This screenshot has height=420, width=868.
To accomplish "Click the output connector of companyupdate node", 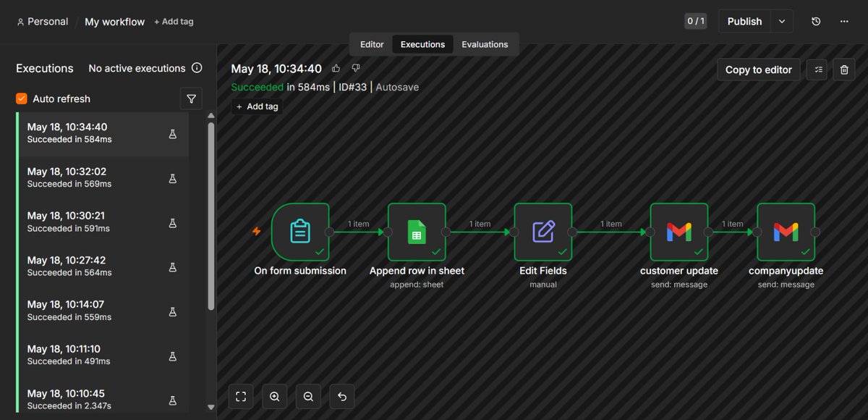I will pos(815,232).
